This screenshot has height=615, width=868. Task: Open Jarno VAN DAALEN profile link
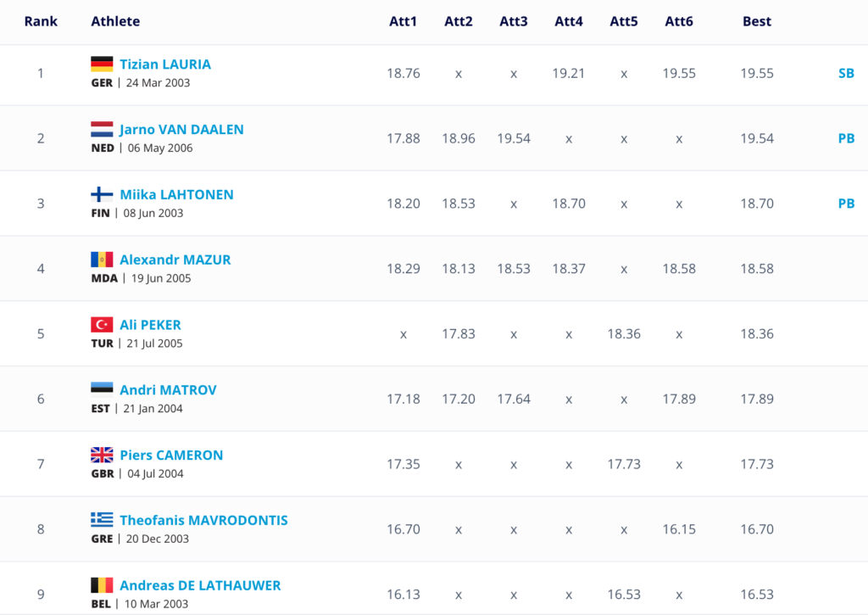click(181, 130)
